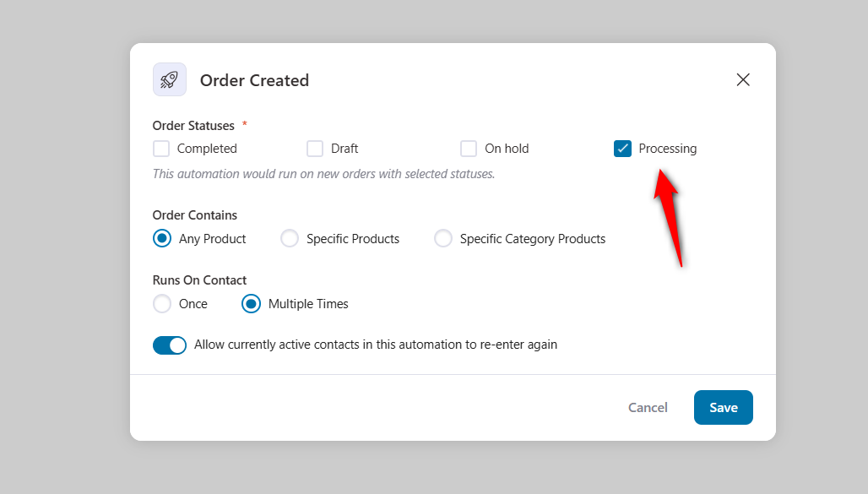Click the Save button
868x494 pixels.
click(723, 407)
